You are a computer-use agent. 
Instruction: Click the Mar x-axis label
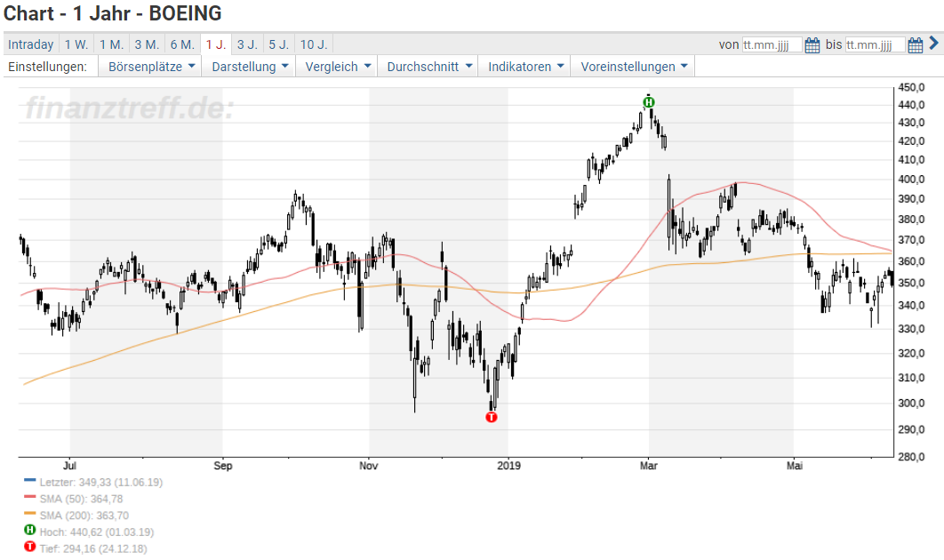(648, 466)
